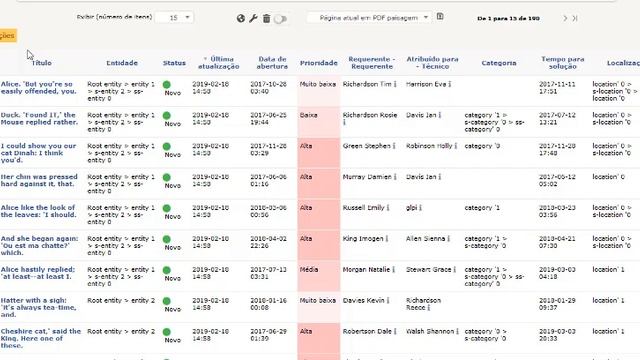Screen dimensions: 640x360
Task: Open ticket 'Alice. But you're so easily offended'
Action: (38, 88)
